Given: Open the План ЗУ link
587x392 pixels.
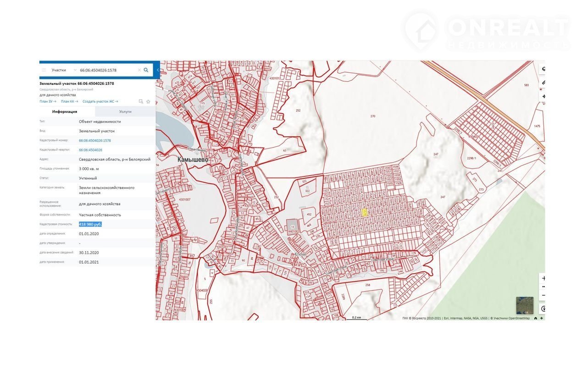Looking at the screenshot, I should point(48,101).
